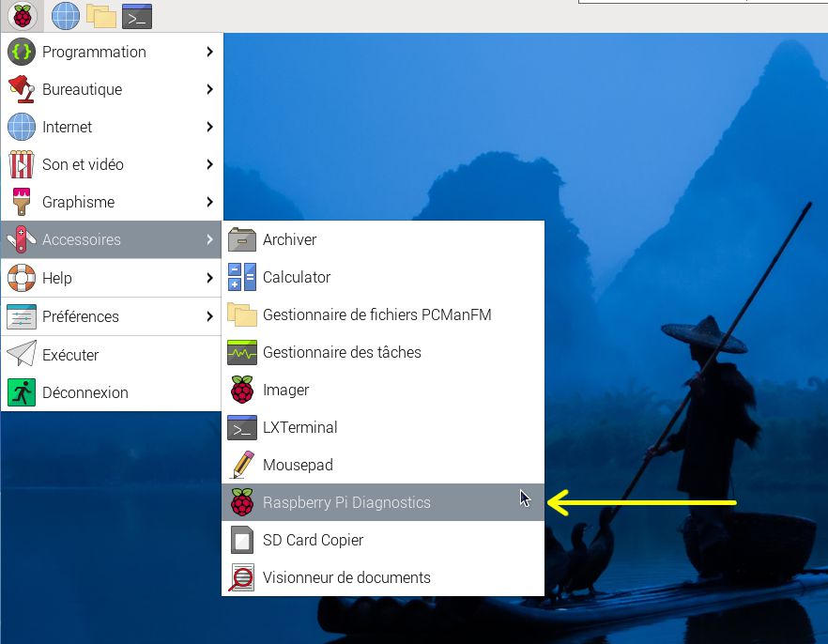The width and height of the screenshot is (828, 644).
Task: Open the Programmation menu category
Action: pyautogui.click(x=111, y=52)
